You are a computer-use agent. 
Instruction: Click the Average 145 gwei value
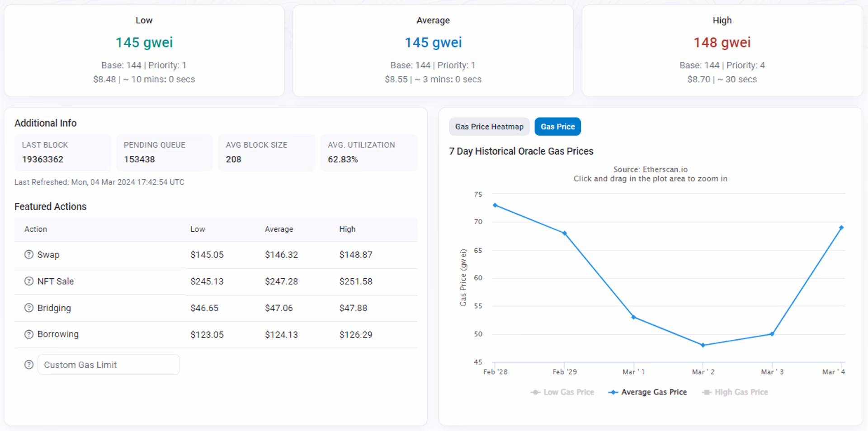[x=433, y=42]
